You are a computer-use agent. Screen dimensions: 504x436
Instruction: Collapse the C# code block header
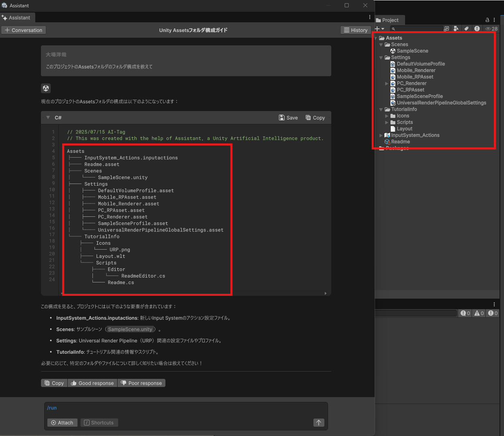coord(48,118)
